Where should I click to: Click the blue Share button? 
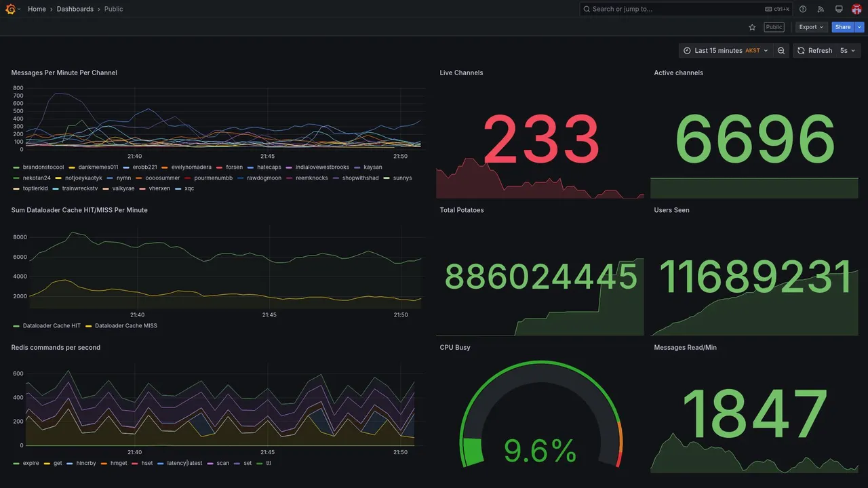pos(843,27)
